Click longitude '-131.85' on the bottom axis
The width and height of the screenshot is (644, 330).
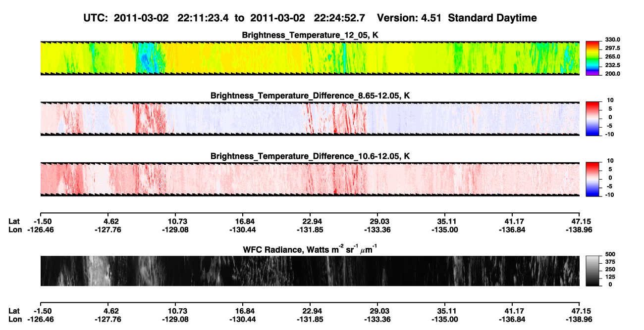pos(310,319)
